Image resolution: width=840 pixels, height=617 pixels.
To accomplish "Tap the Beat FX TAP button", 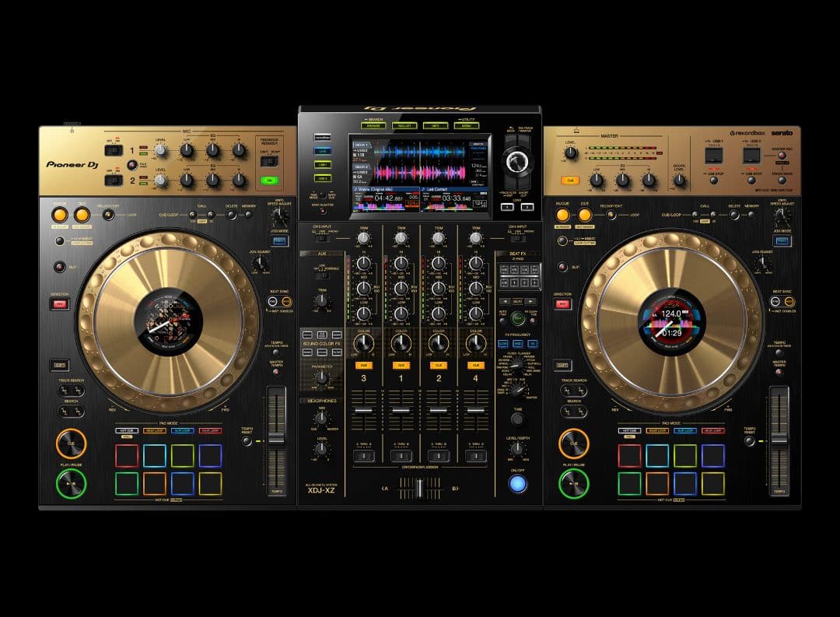I will (x=516, y=318).
